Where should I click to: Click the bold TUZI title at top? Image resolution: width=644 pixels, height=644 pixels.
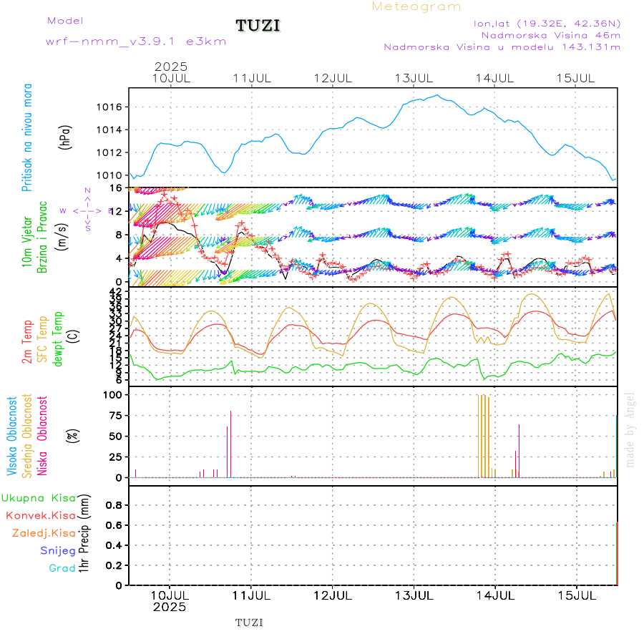258,26
